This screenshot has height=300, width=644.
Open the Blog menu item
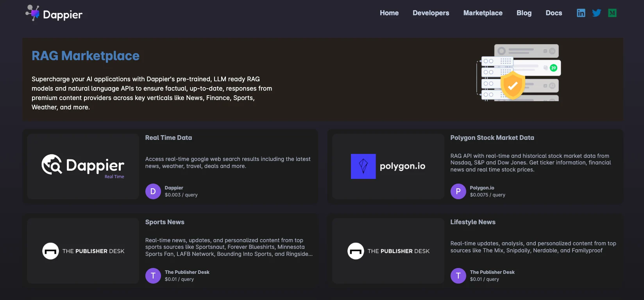tap(524, 13)
